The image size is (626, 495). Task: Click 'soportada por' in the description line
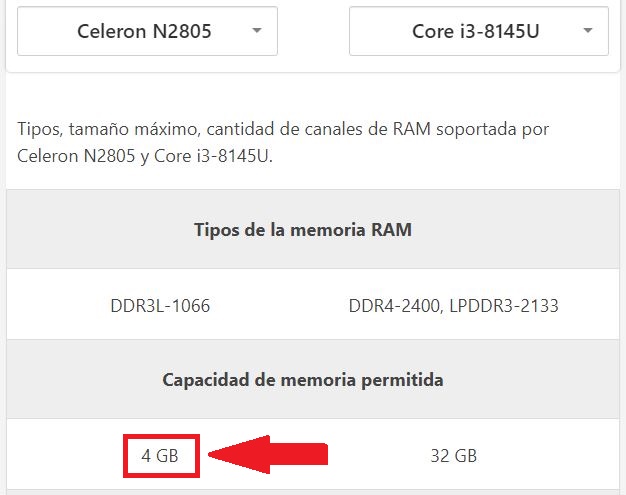[x=492, y=130]
